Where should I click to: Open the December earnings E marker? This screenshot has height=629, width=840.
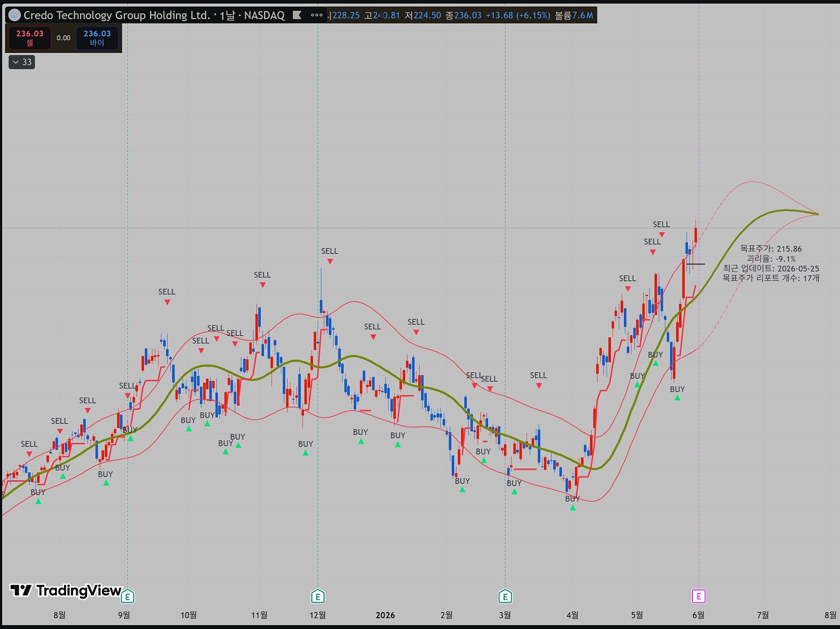point(318,596)
